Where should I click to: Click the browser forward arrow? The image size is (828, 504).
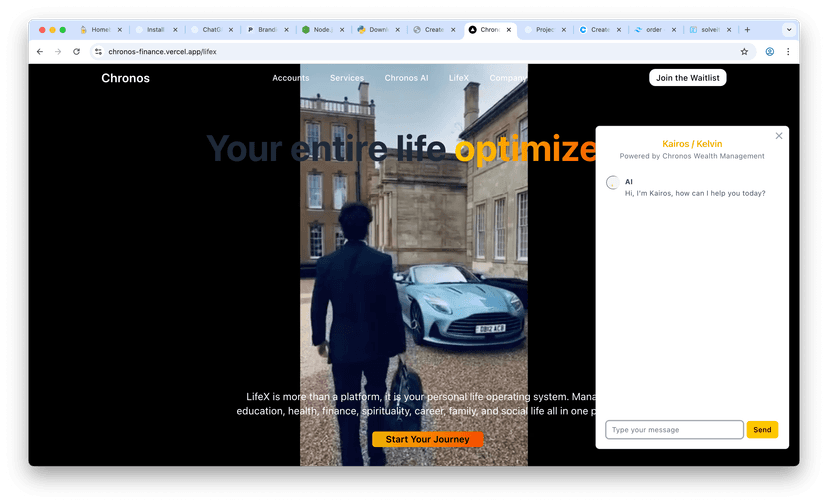click(58, 52)
